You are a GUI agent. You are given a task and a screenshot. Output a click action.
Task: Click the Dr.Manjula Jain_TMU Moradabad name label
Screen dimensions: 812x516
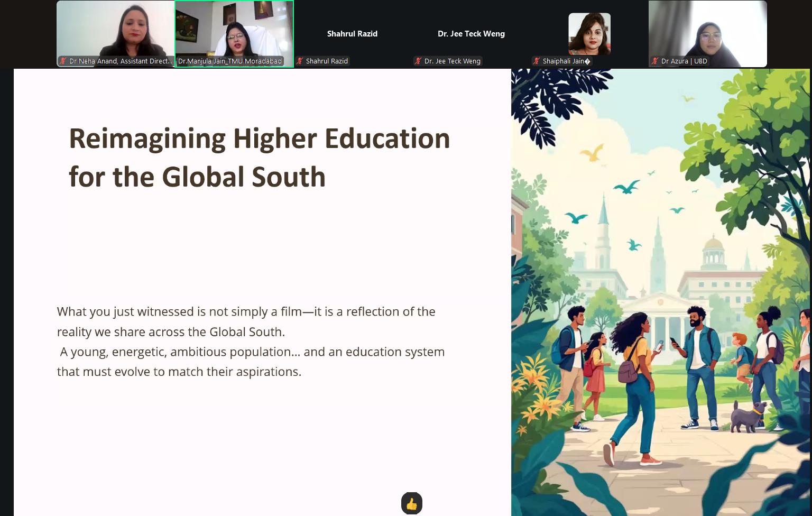(x=230, y=61)
